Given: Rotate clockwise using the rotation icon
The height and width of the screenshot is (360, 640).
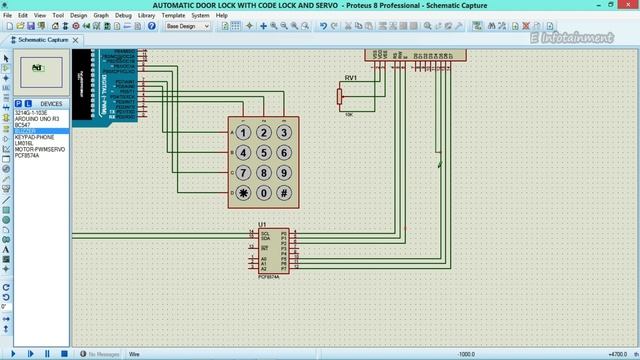Looking at the screenshot, I should (6, 287).
